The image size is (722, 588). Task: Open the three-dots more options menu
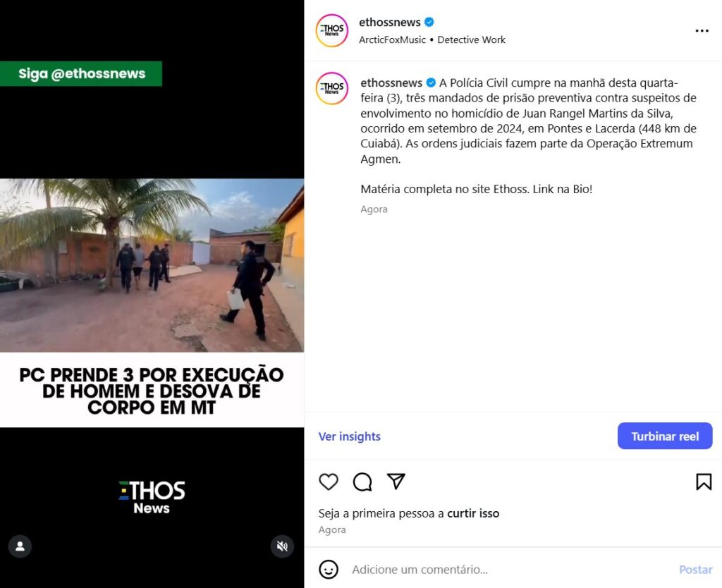pos(702,30)
